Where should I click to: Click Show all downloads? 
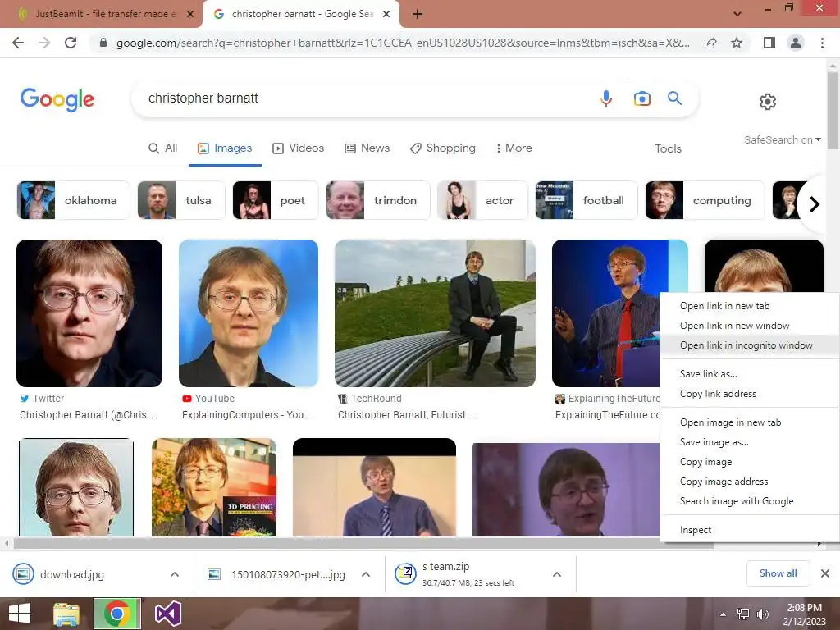(778, 573)
